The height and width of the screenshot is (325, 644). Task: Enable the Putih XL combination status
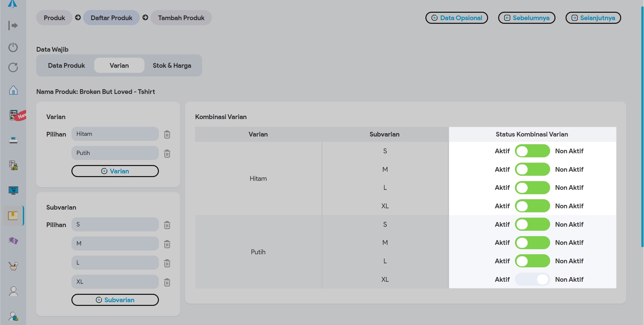coord(532,279)
